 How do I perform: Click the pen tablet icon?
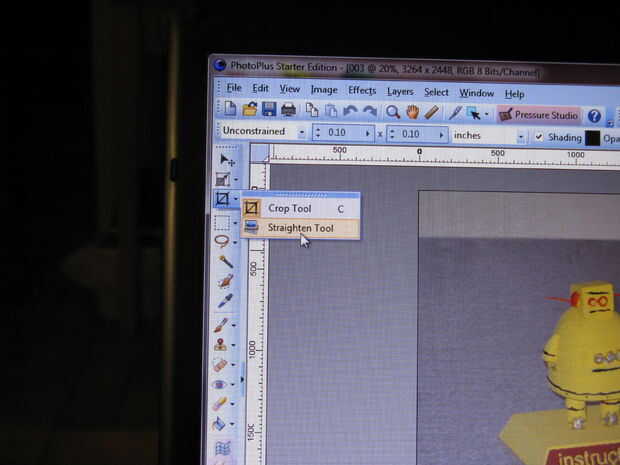pos(455,113)
